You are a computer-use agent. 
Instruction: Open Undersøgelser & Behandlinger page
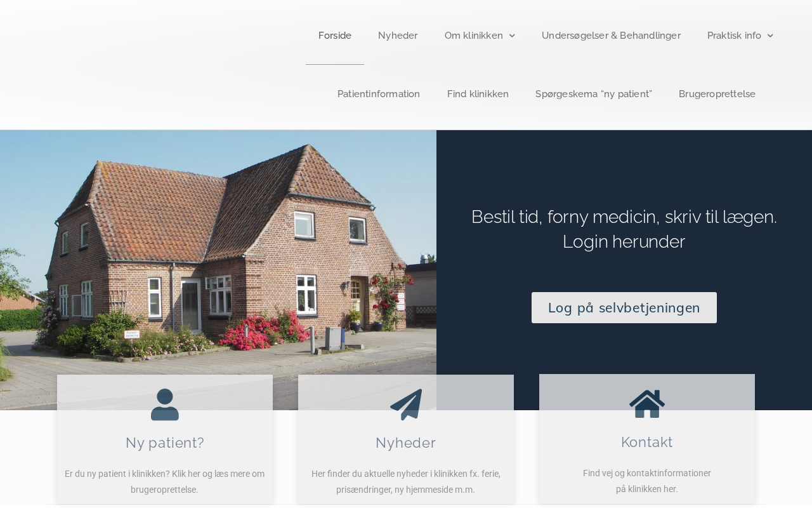[611, 36]
